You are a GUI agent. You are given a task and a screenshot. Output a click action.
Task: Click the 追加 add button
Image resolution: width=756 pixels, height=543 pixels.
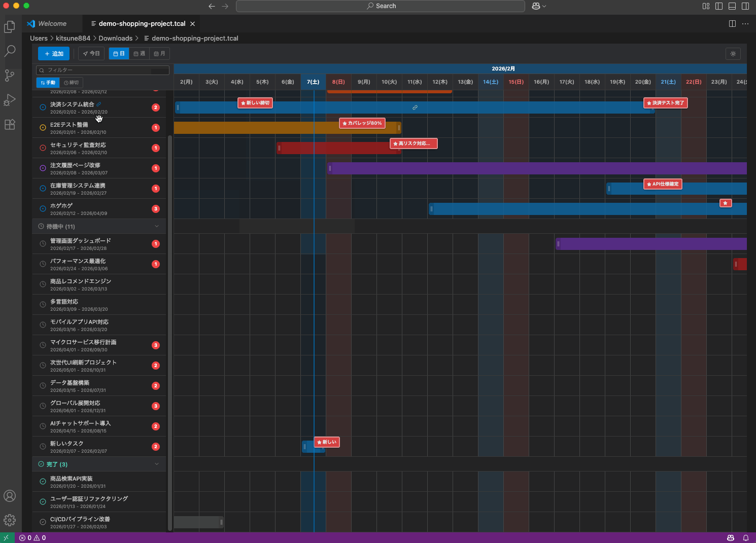[x=54, y=54]
